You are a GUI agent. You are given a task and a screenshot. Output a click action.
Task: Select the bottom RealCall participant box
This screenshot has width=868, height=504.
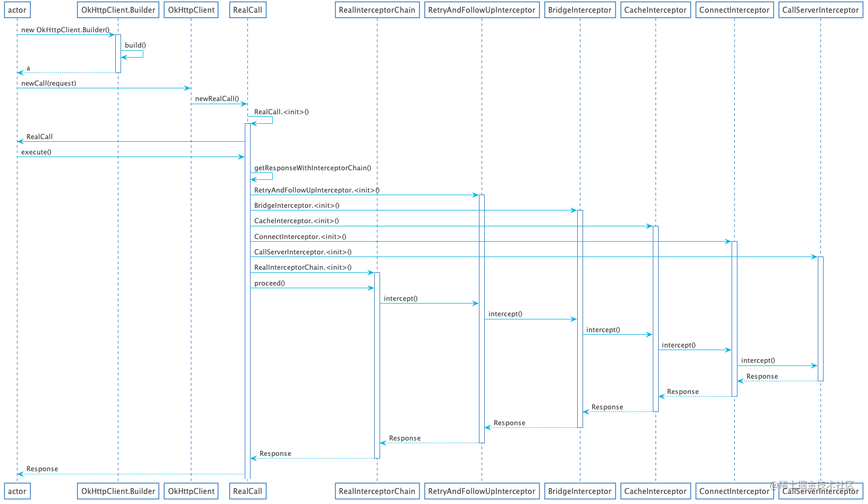point(247,491)
